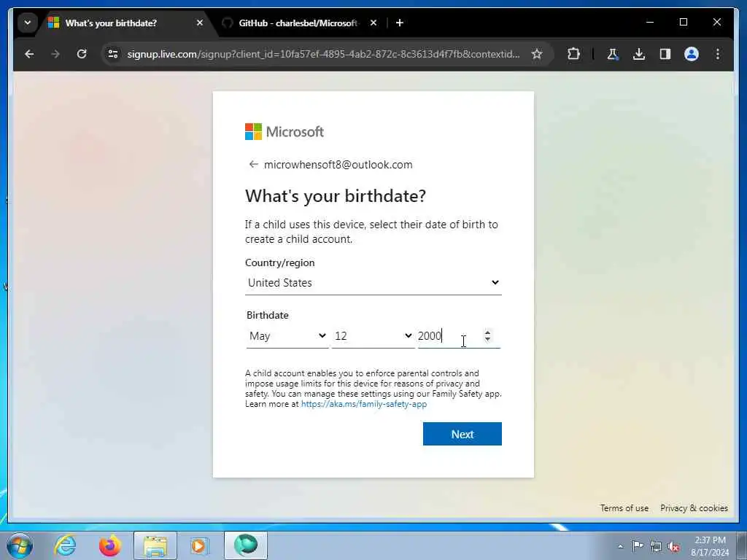Screen dimensions: 747x560
Task: Open the Country/region dropdown
Action: (373, 283)
